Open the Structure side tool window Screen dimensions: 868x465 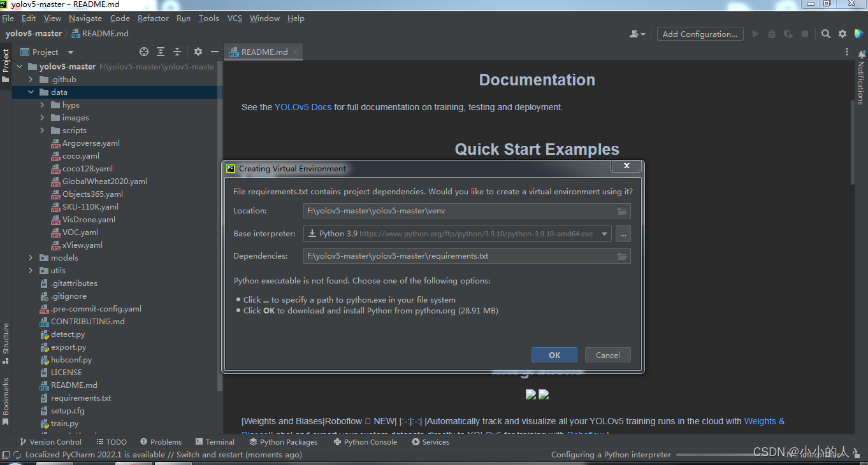pos(6,344)
